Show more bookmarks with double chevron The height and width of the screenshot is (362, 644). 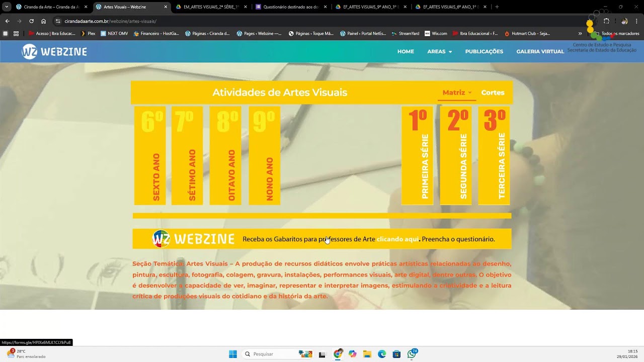[x=580, y=34]
